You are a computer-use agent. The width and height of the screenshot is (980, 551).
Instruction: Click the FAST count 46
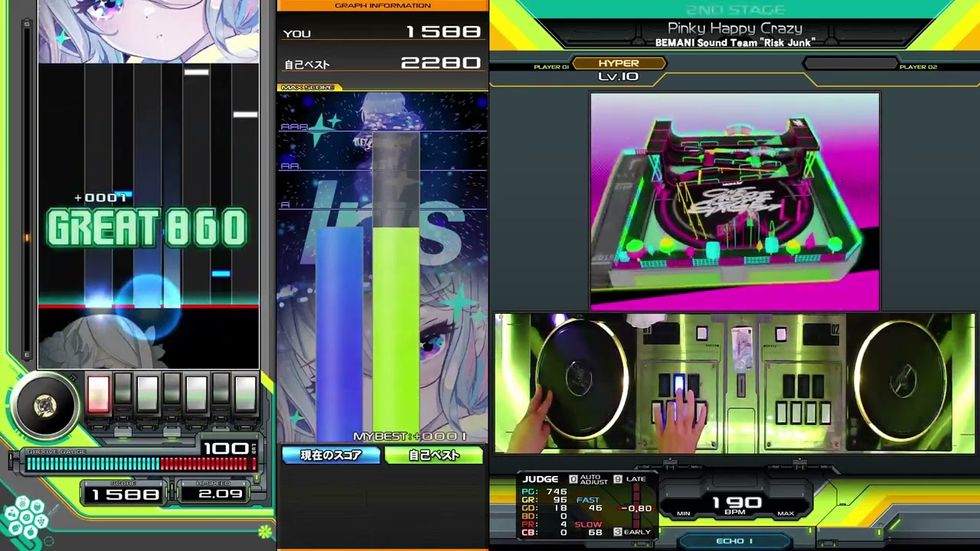click(595, 508)
